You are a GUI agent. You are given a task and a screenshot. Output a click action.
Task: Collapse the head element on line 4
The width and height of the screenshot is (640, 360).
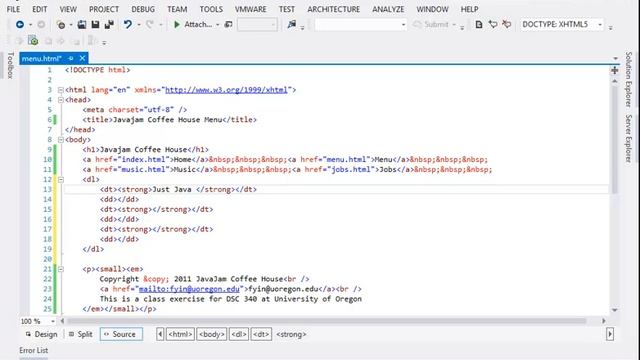point(60,100)
